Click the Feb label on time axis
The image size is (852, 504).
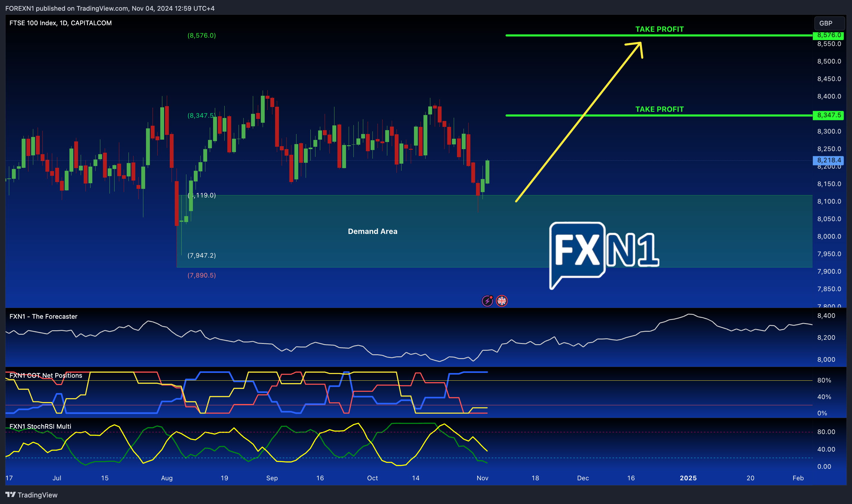798,478
